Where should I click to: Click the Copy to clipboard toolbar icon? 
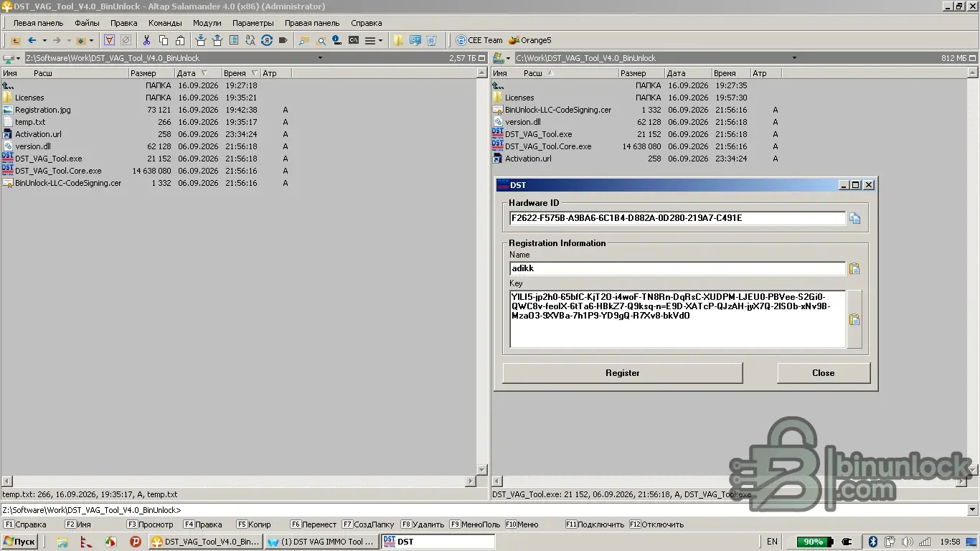point(164,40)
